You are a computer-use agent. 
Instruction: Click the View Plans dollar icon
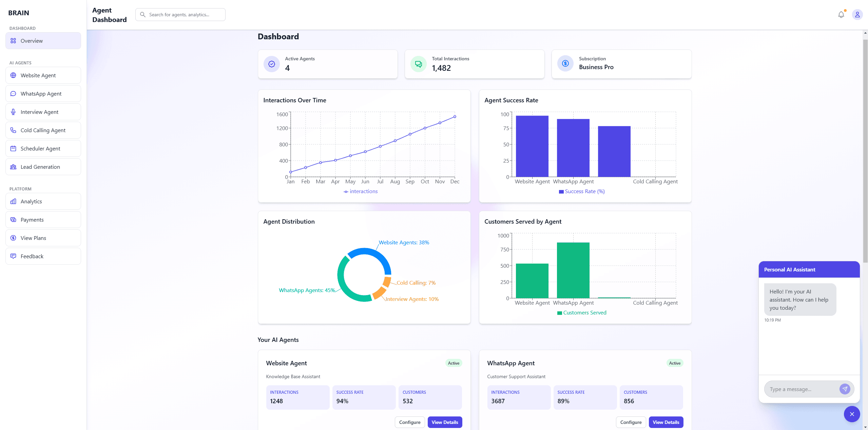tap(13, 238)
